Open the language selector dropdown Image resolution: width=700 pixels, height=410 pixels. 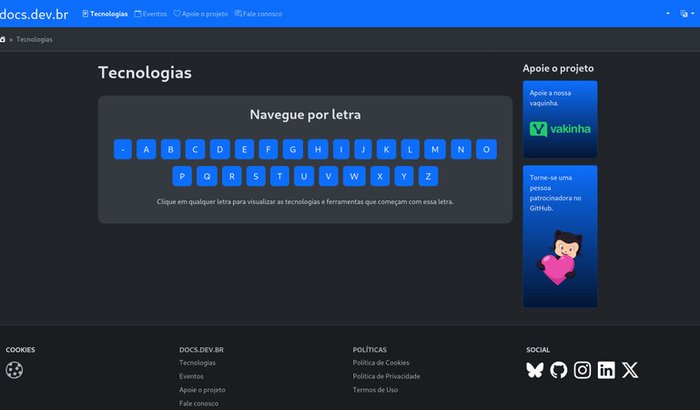(x=685, y=14)
